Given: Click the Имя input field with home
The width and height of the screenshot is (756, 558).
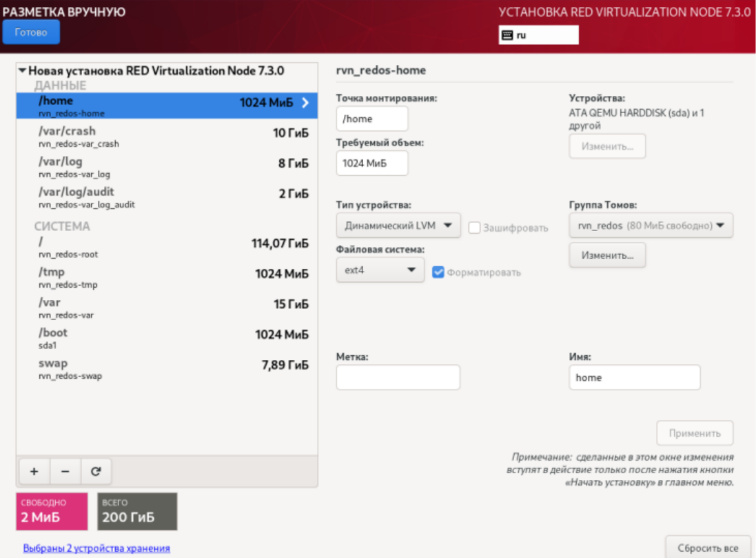Looking at the screenshot, I should point(635,377).
